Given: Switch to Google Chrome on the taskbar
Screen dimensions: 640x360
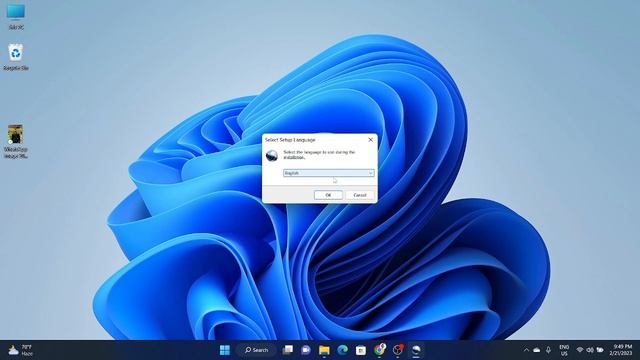Looking at the screenshot, I should (379, 350).
